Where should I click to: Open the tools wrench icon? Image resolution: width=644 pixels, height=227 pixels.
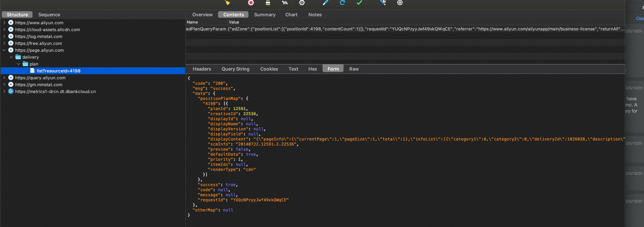tap(383, 3)
